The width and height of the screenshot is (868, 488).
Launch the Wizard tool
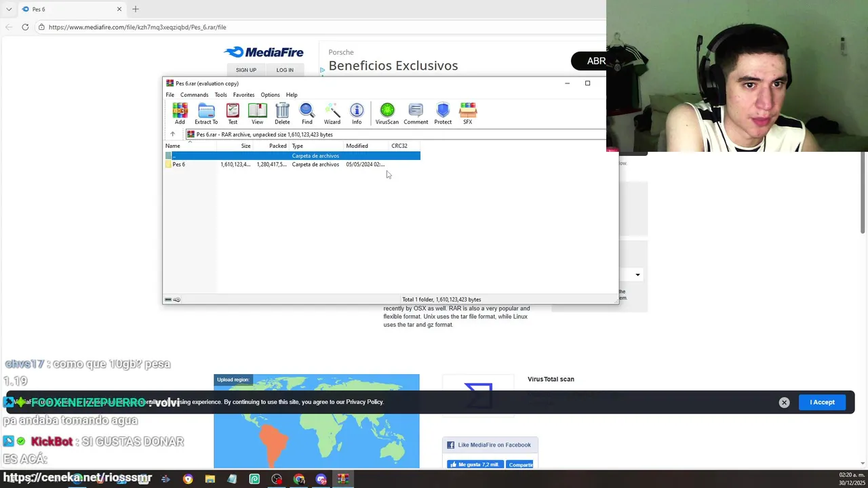pos(332,113)
